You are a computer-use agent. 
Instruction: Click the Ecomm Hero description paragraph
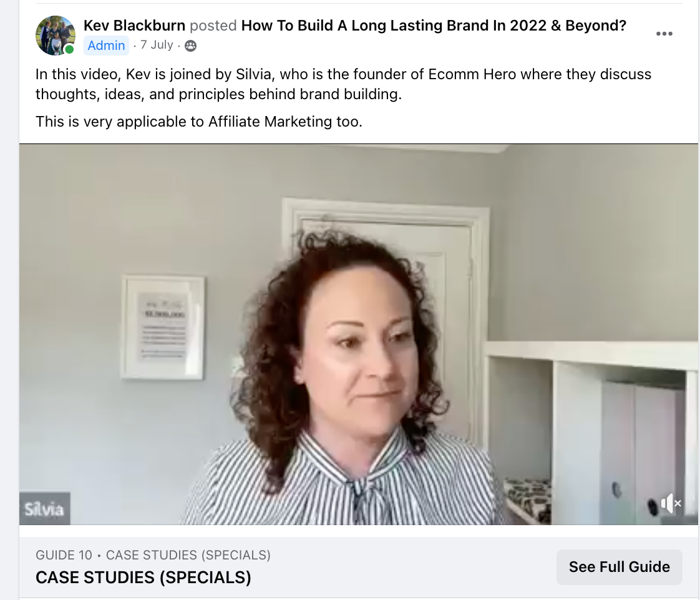343,84
